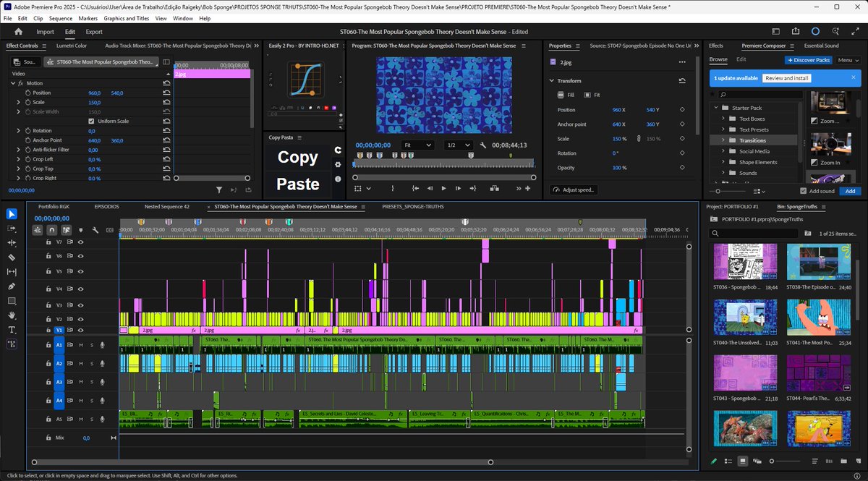Click the Home icon in top bar
The image size is (868, 481).
click(x=18, y=32)
